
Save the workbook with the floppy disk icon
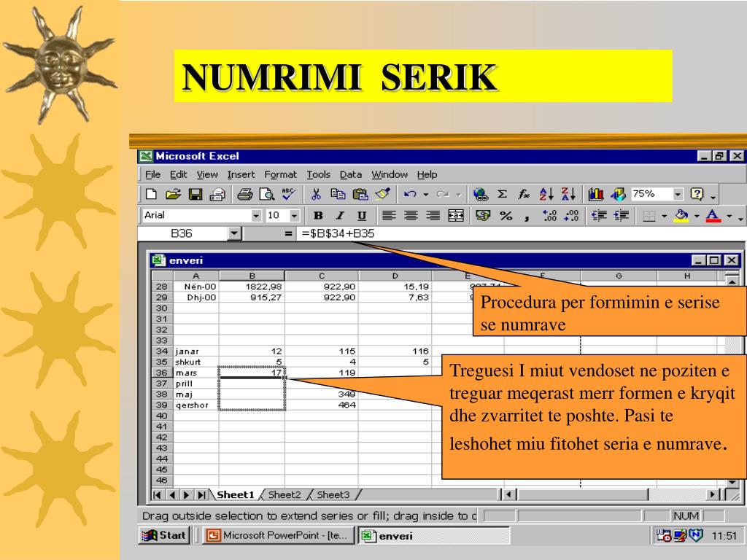(196, 194)
